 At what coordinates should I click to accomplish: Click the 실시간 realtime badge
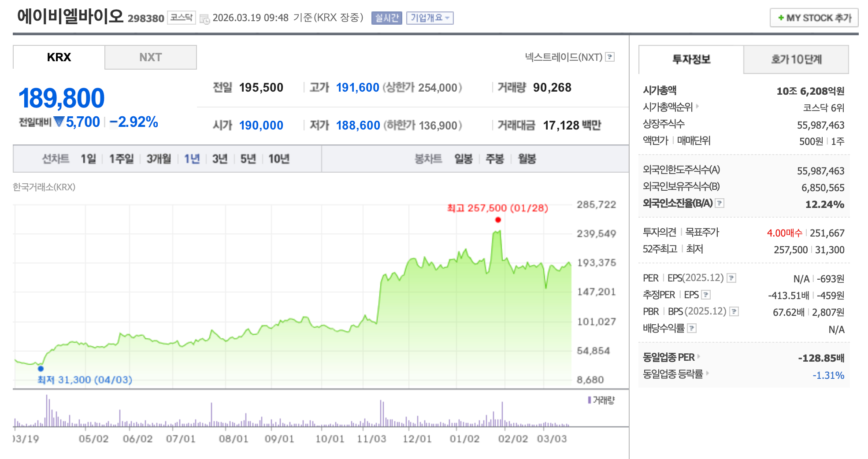[x=386, y=18]
